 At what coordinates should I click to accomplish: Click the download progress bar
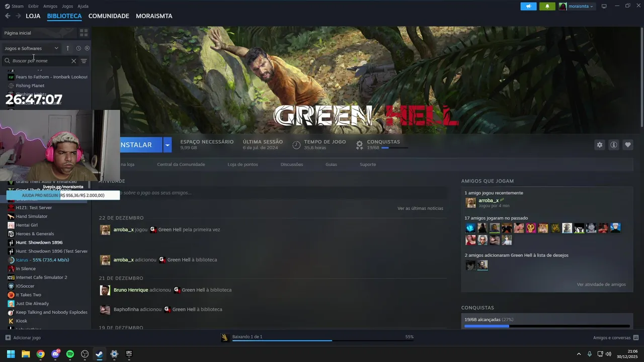click(323, 340)
